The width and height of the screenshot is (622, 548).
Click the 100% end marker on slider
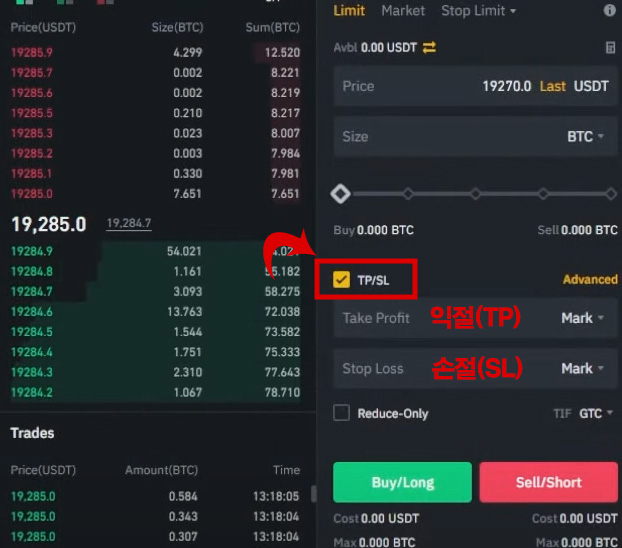pyautogui.click(x=610, y=193)
